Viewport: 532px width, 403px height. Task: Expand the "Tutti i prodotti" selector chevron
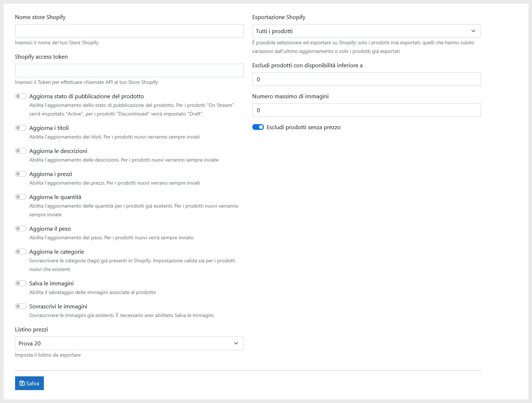pyautogui.click(x=473, y=31)
